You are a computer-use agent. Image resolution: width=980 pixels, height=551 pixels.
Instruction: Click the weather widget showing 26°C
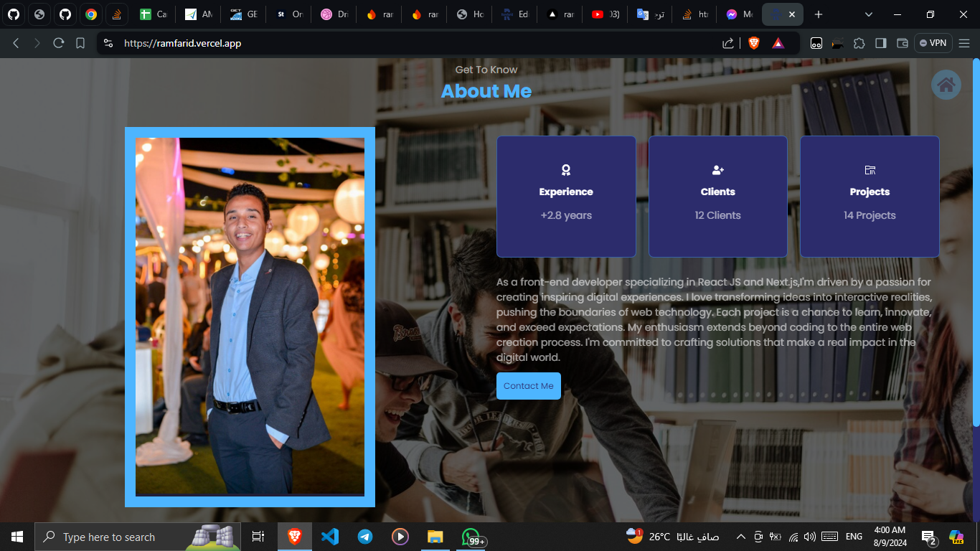(x=672, y=537)
